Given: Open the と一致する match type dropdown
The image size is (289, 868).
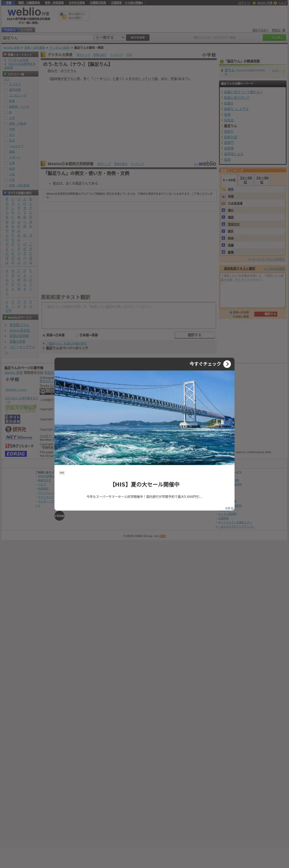Looking at the screenshot, I should [x=110, y=37].
